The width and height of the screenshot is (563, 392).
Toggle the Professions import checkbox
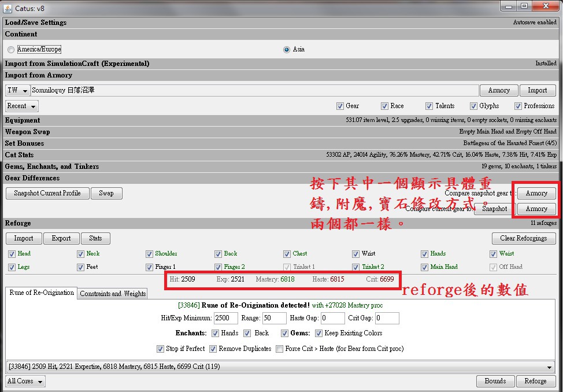(518, 106)
